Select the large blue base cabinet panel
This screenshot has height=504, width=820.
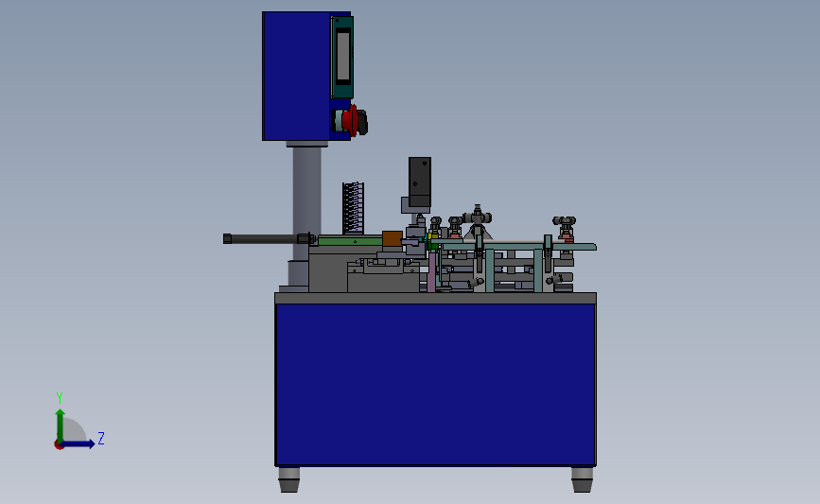click(435, 384)
